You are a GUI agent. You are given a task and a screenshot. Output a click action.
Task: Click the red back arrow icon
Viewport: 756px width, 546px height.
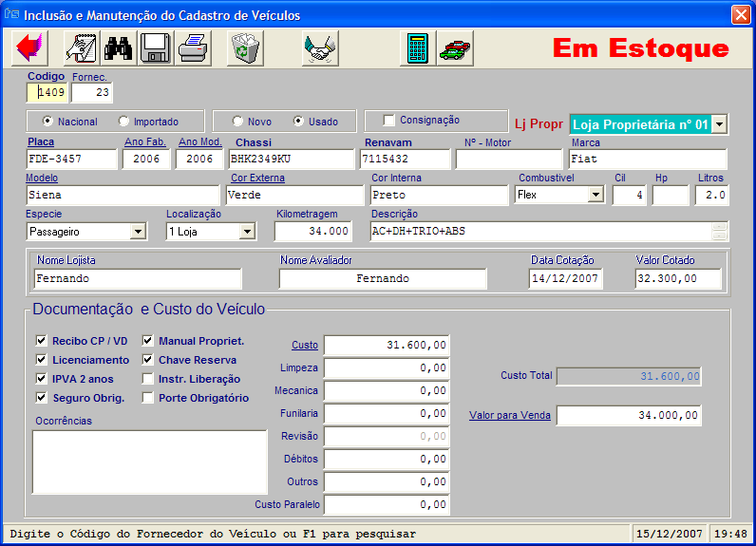28,47
